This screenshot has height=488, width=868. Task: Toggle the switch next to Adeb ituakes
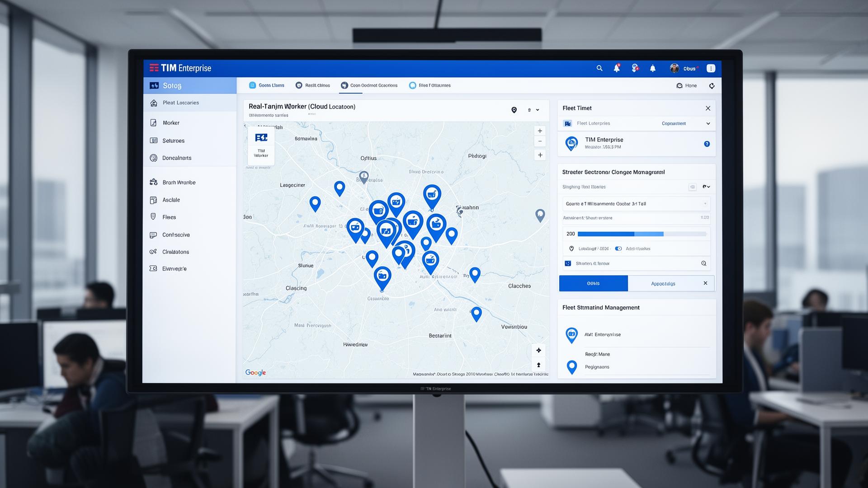618,249
